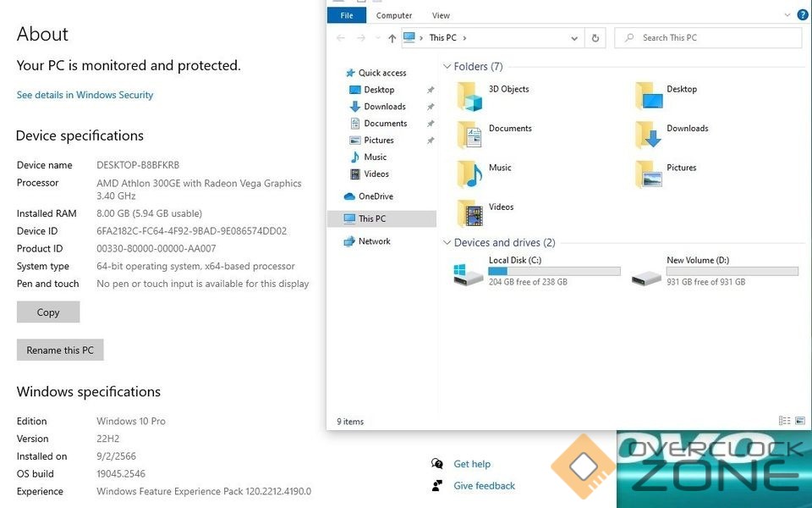The width and height of the screenshot is (812, 508).
Task: Click the File Explorer help icon
Action: pos(802,15)
